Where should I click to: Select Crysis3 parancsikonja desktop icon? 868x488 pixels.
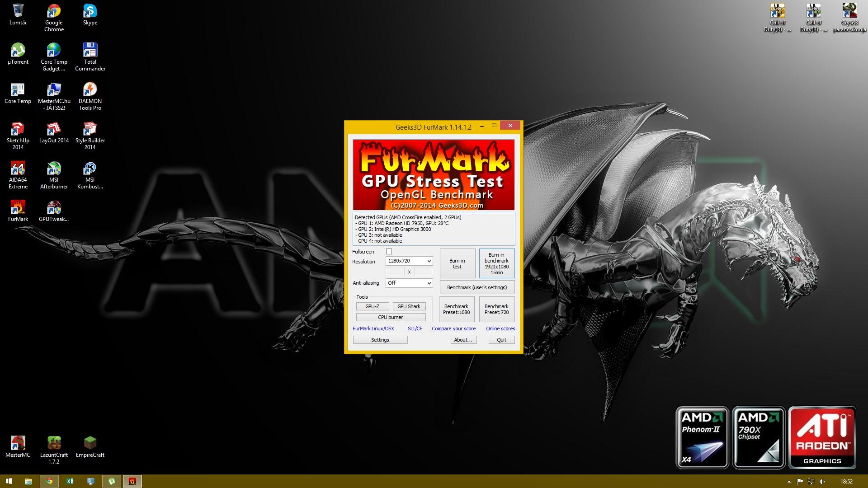click(849, 18)
